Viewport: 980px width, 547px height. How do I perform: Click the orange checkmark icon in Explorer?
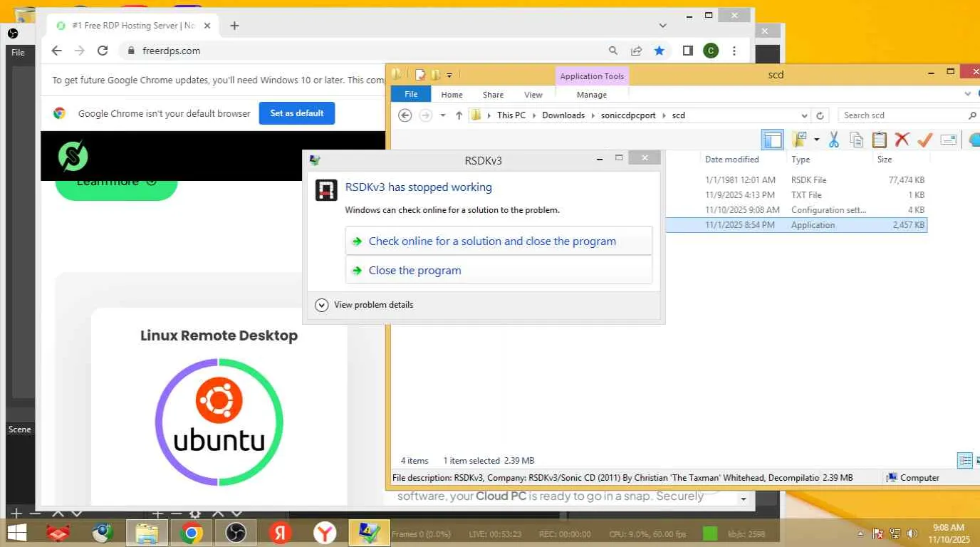[x=924, y=140]
